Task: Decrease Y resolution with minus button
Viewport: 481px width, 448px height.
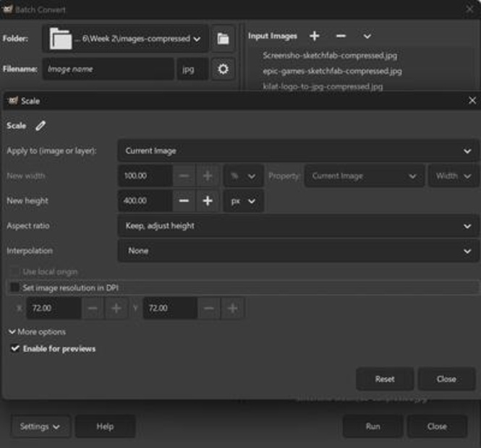Action: (x=209, y=308)
